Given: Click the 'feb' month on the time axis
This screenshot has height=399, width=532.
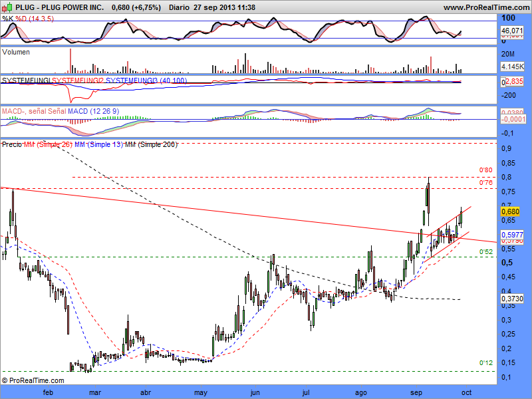Looking at the screenshot, I should click(48, 392).
